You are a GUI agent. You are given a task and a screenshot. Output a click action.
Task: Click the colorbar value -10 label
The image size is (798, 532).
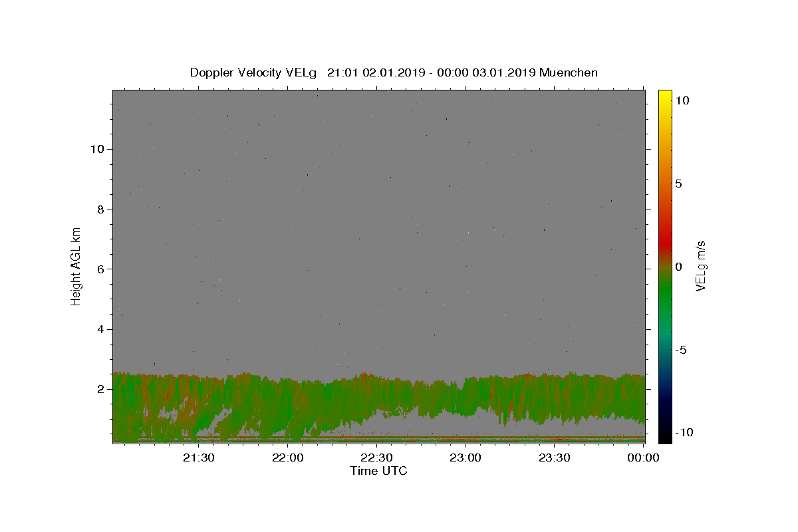pos(684,432)
